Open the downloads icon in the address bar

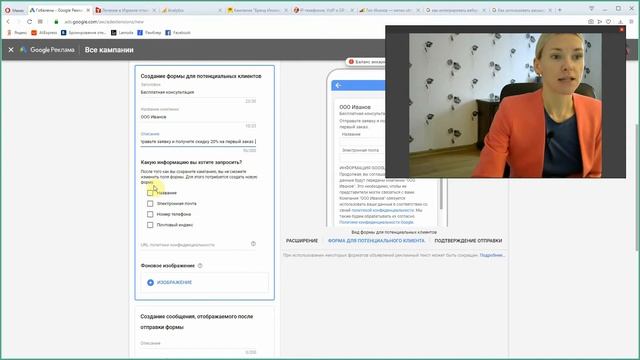(x=620, y=22)
